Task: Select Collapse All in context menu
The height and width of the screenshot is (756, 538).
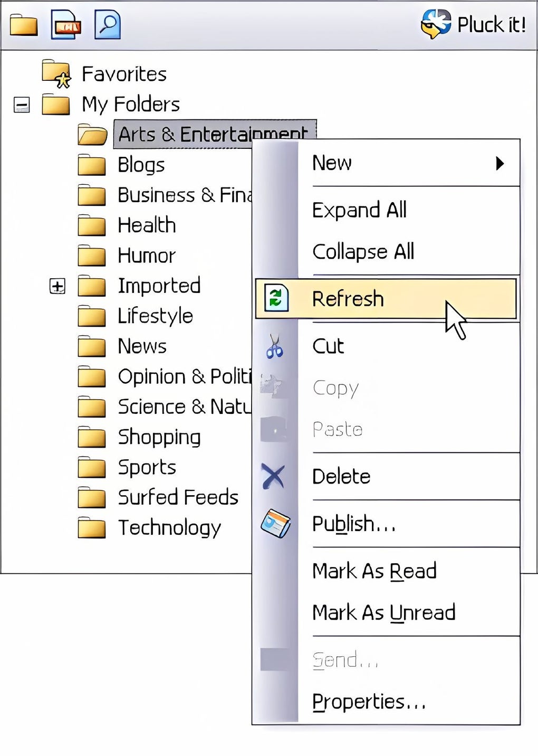Action: point(363,252)
